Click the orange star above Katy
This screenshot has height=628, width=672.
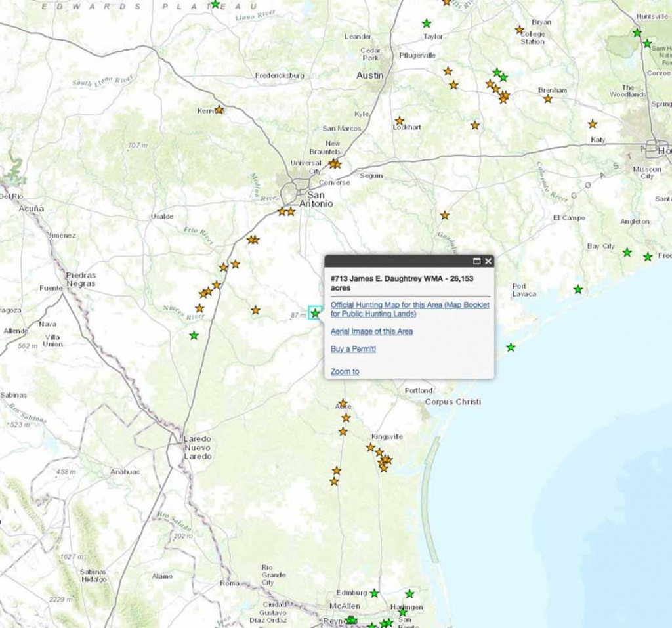click(593, 123)
